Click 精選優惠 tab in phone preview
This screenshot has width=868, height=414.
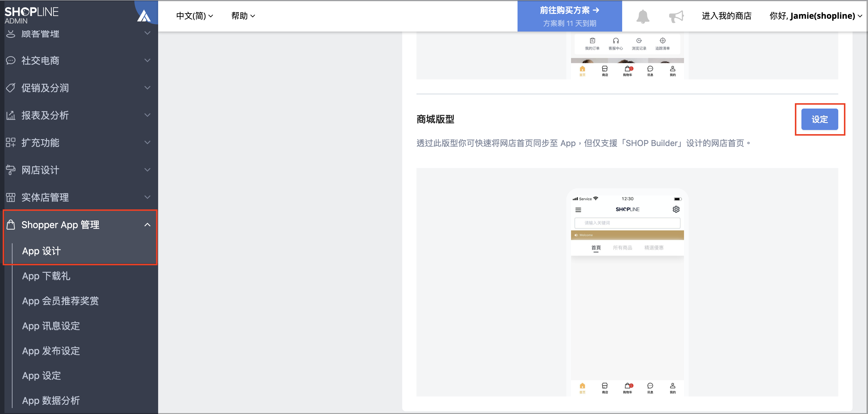[654, 248]
